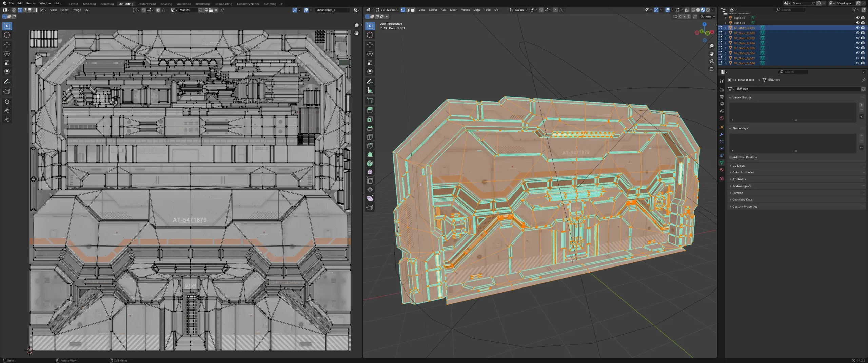Click the Options button in viewport header
Image resolution: width=868 pixels, height=363 pixels.
707,16
